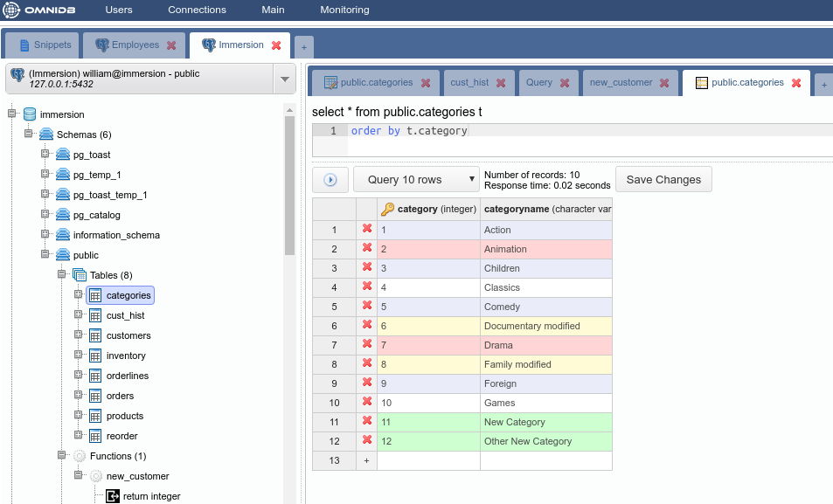Close the first public.categories edit tab
Image resolution: width=833 pixels, height=504 pixels.
[426, 83]
